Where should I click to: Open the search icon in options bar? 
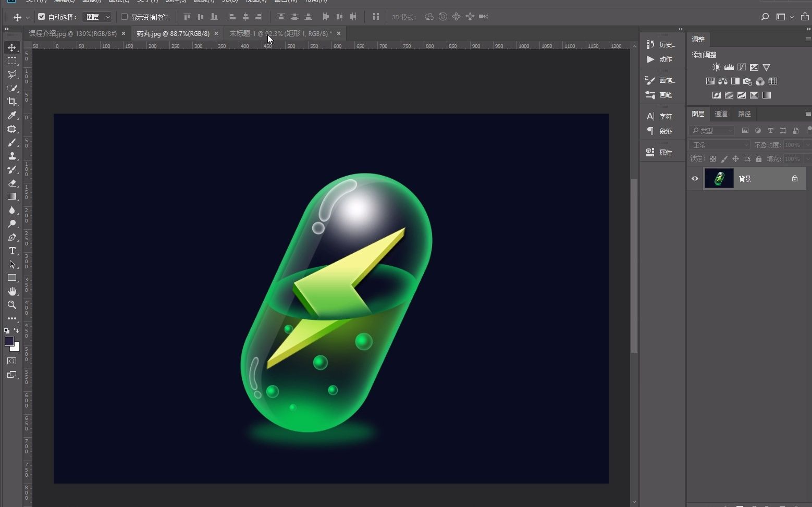point(765,17)
